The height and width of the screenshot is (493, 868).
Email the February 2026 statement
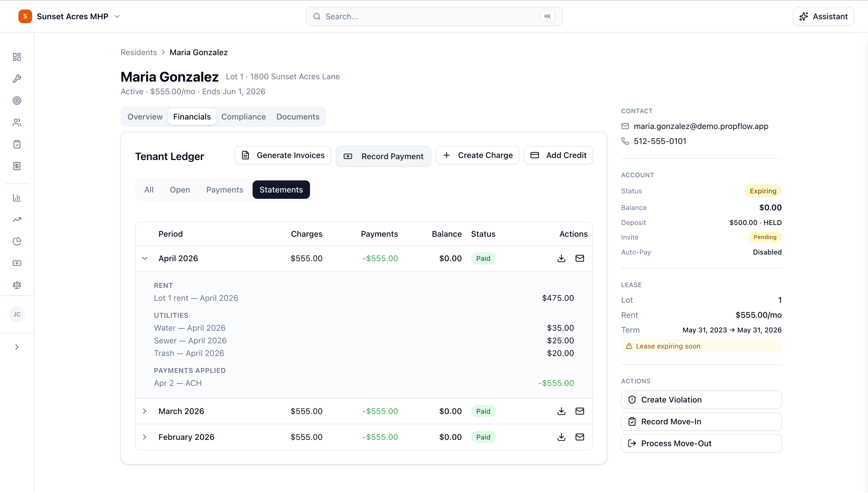pos(580,437)
